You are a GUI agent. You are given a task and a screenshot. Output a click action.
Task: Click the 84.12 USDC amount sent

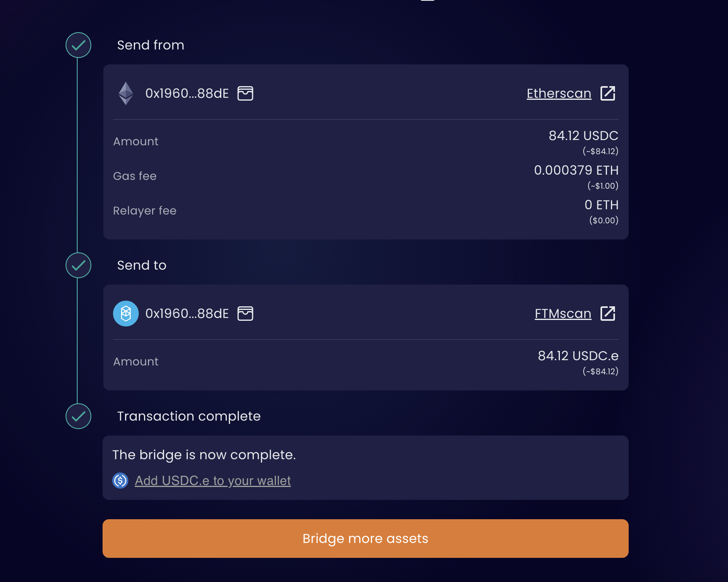click(x=583, y=136)
